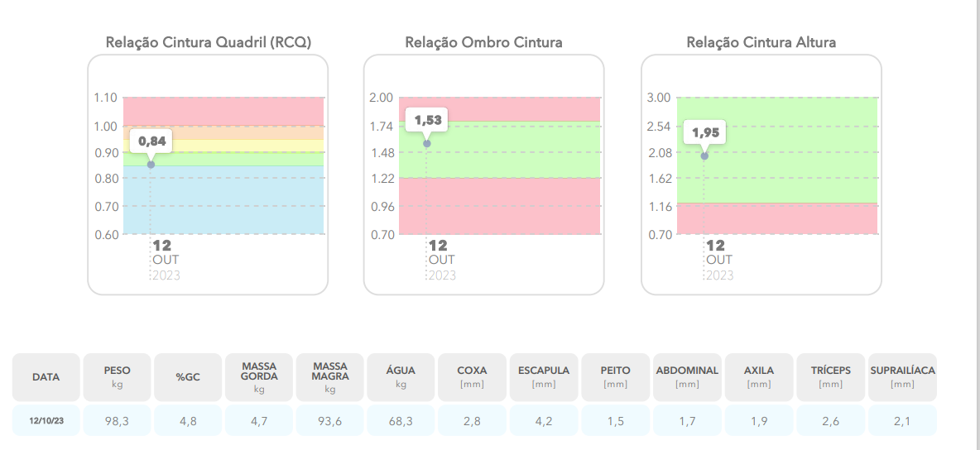Click the 1,95 value label in Cintura Altura chart
Image resolution: width=980 pixels, height=450 pixels.
click(x=706, y=132)
